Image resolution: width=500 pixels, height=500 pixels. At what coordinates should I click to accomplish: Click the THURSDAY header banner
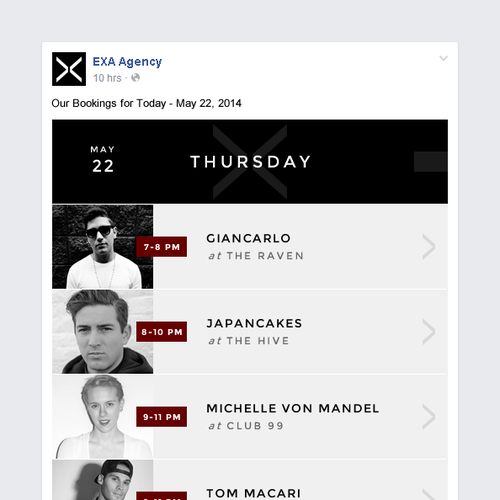250,162
